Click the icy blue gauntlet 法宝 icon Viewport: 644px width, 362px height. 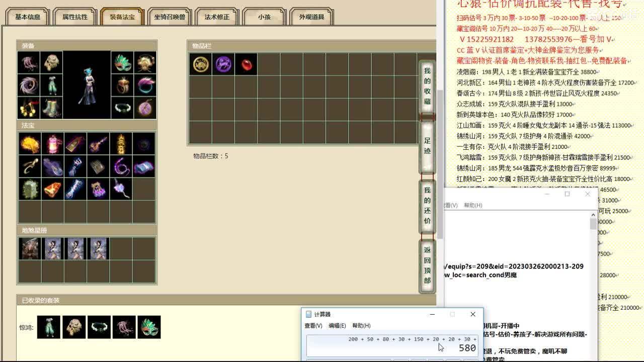coord(75,189)
